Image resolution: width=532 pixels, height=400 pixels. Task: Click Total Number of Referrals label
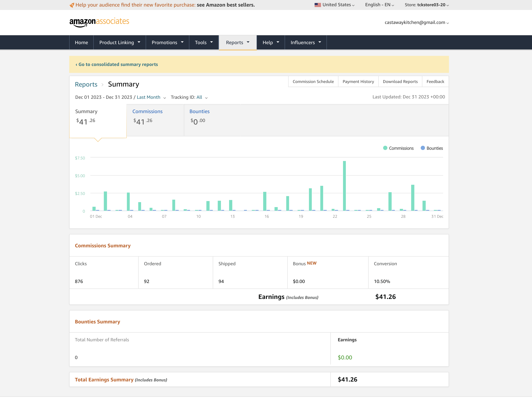coord(102,340)
